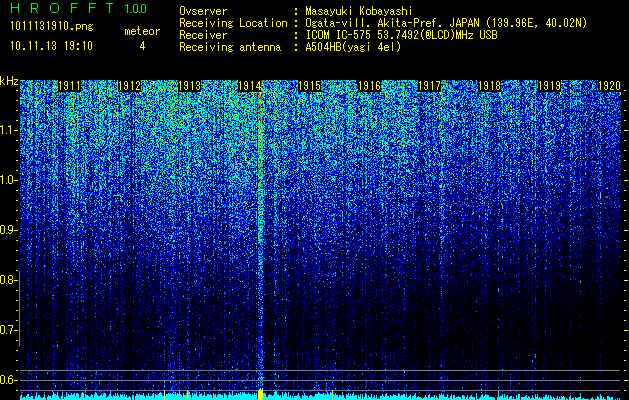
Task: Click the 1912 time marker
Action: pyautogui.click(x=130, y=86)
